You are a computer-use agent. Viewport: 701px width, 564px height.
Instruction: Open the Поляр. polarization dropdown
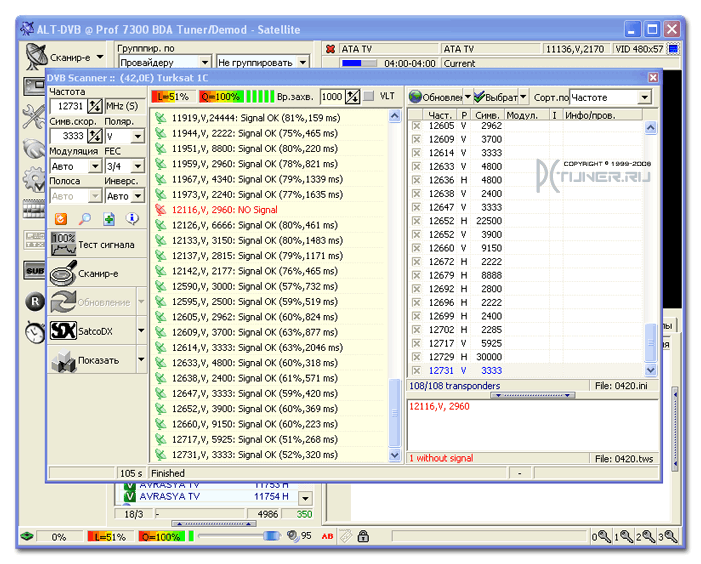138,136
